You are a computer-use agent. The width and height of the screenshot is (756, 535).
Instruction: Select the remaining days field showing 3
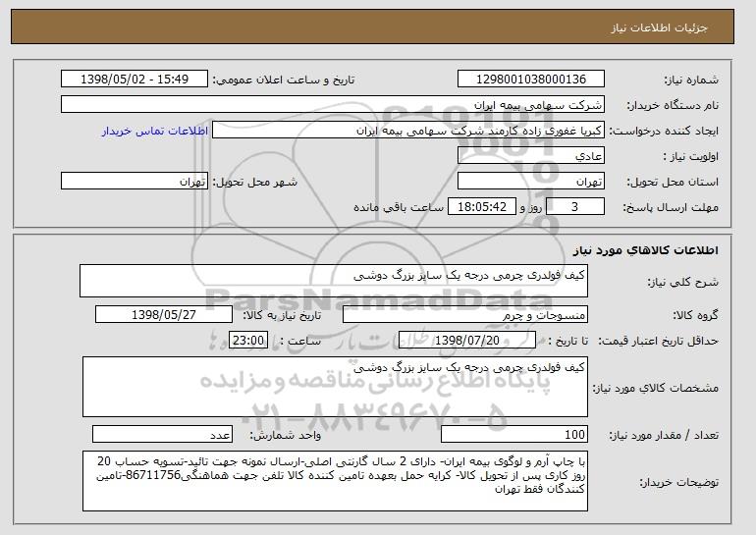574,207
